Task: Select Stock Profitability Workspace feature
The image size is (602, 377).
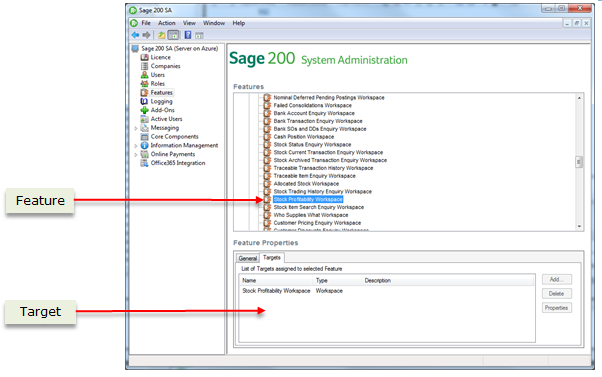Action: [x=308, y=199]
